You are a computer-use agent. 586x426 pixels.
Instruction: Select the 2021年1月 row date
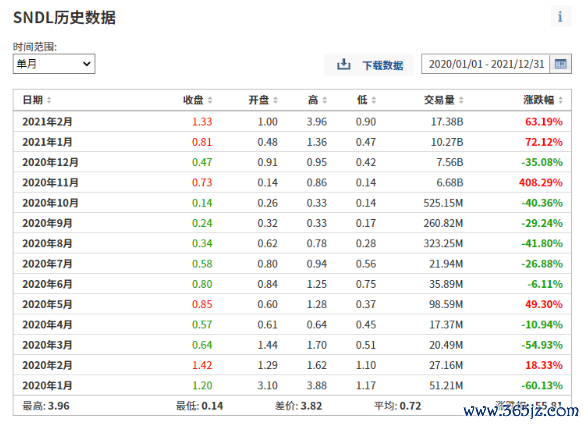tap(47, 142)
